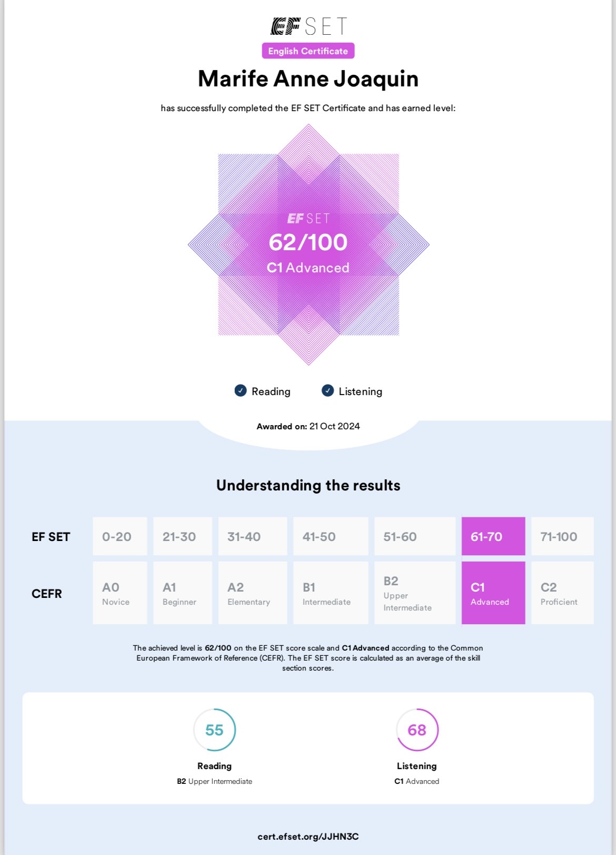Click the 62/100 score badge emblem

308,244
